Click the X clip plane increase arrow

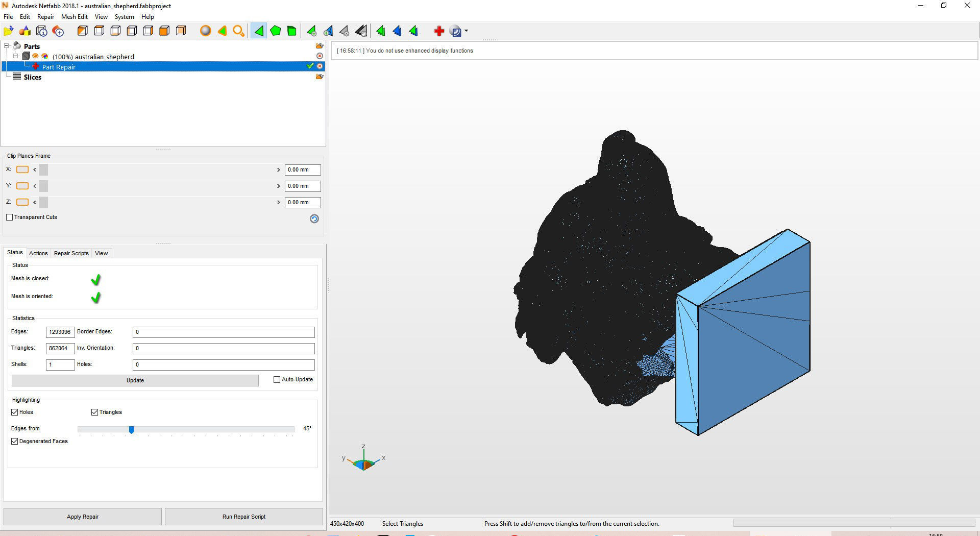coord(279,169)
